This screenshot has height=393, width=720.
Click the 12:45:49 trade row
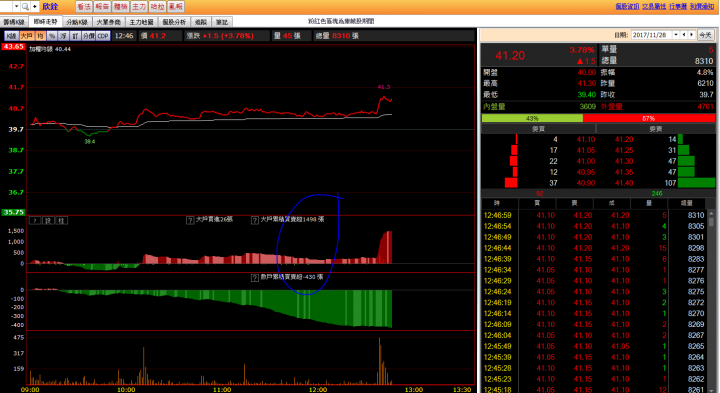pyautogui.click(x=595, y=346)
